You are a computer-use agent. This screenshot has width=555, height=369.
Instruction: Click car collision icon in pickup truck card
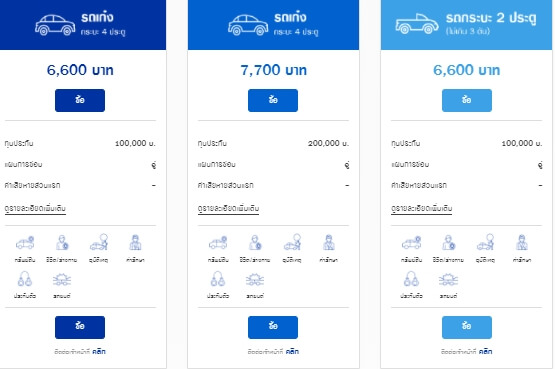point(448,280)
